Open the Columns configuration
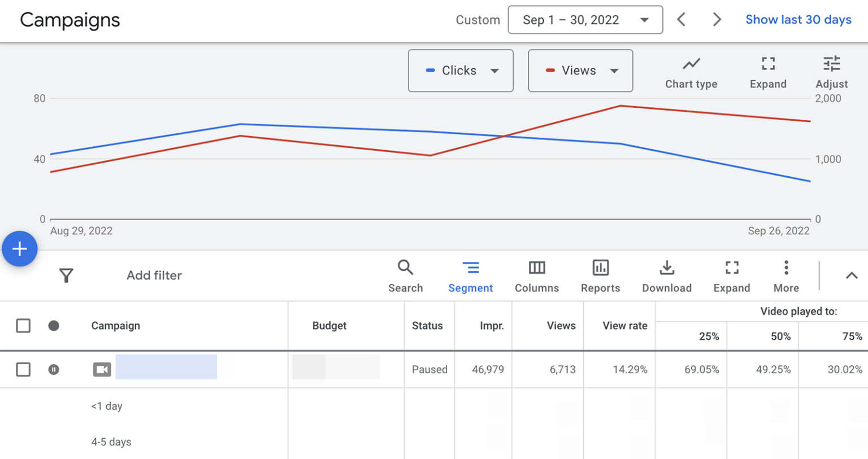The width and height of the screenshot is (868, 459). click(x=536, y=275)
